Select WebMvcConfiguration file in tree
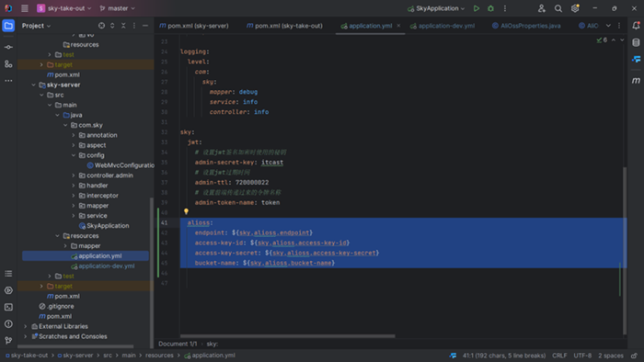Screen dimensions: 644x362 (121, 165)
